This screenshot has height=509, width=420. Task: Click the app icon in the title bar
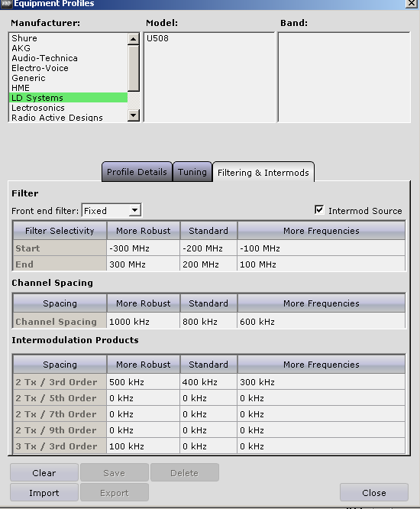[x=6, y=4]
